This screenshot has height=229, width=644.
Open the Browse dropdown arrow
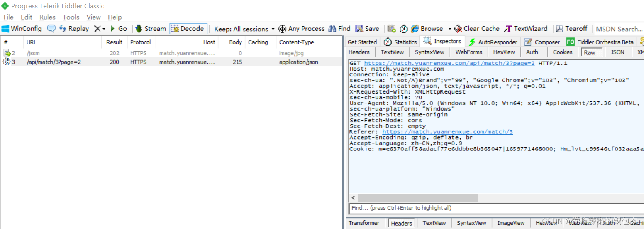[x=449, y=29]
